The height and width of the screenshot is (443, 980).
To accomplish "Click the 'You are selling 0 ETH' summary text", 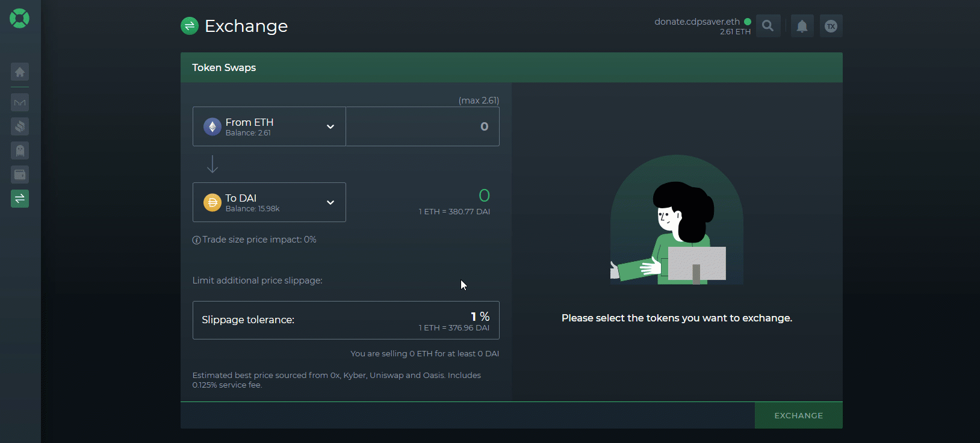I will click(x=425, y=354).
